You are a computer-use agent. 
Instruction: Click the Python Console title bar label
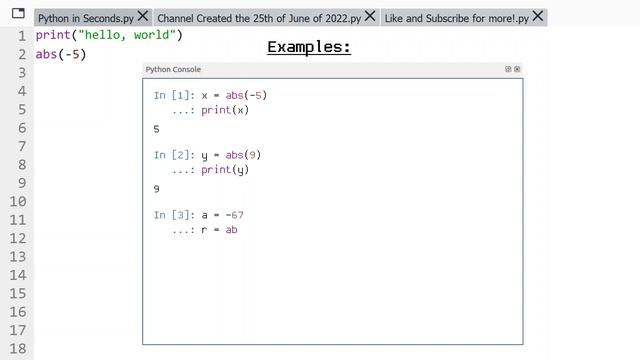tap(173, 69)
